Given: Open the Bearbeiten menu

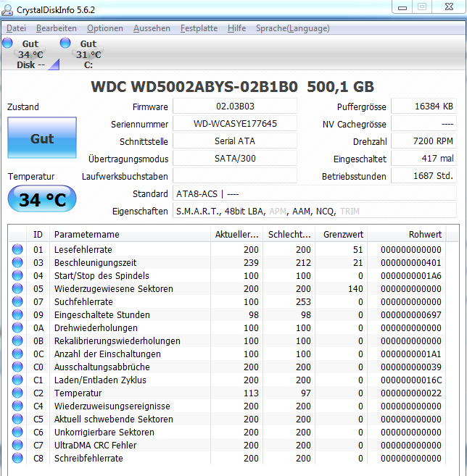Looking at the screenshot, I should pyautogui.click(x=57, y=28).
